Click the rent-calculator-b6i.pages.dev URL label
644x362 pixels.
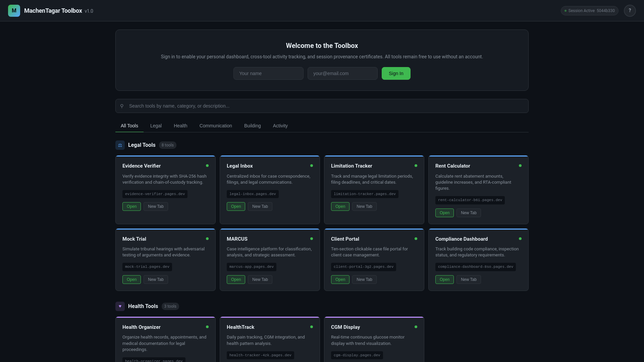470,200
